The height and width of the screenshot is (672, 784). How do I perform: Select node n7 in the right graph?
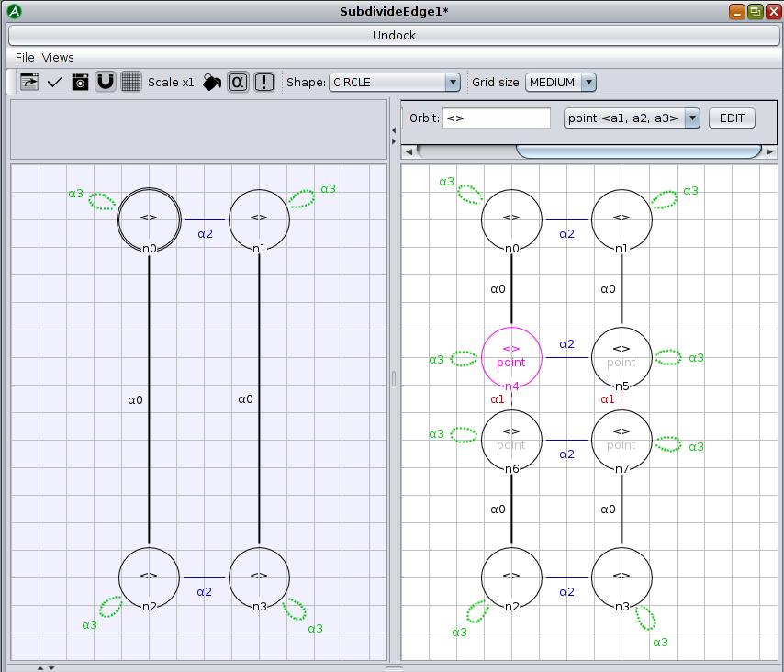622,440
